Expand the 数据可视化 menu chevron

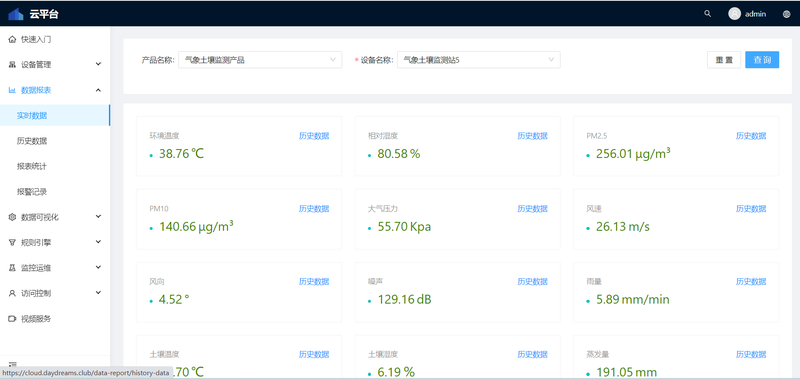(98, 216)
